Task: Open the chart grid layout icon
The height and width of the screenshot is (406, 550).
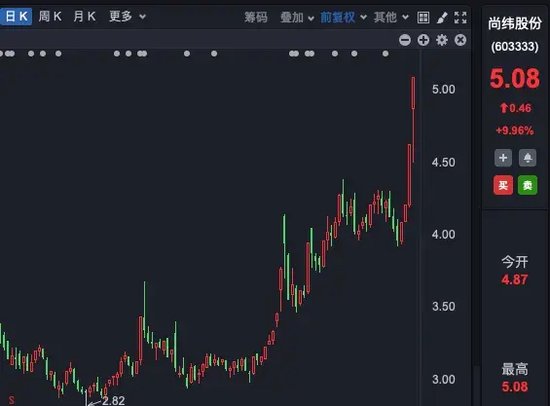Action: coord(423,17)
